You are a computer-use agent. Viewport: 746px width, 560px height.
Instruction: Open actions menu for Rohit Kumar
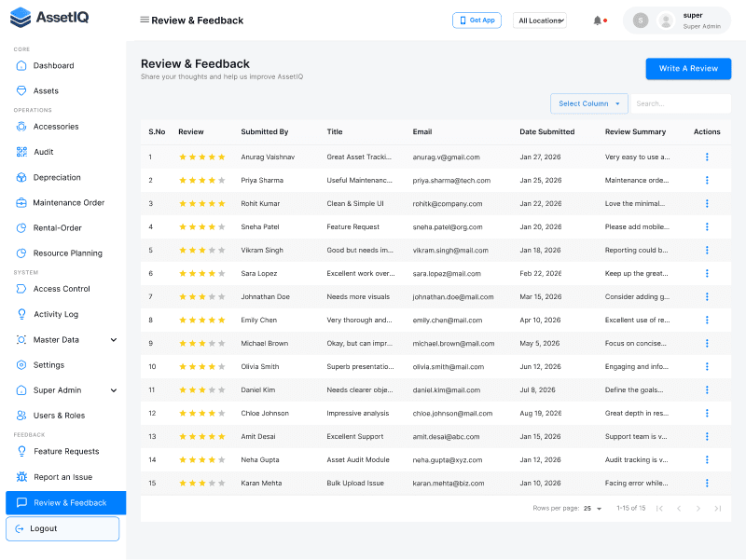(x=707, y=203)
